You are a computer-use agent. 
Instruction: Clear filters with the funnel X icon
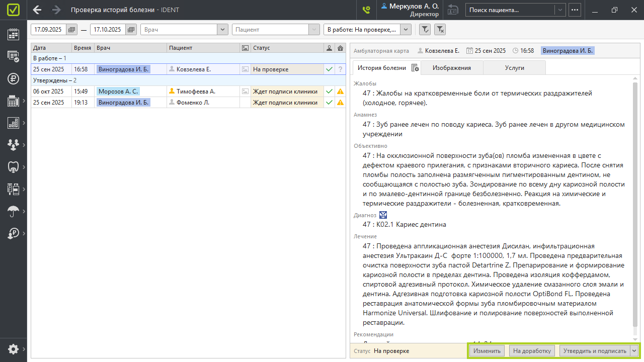(x=440, y=30)
